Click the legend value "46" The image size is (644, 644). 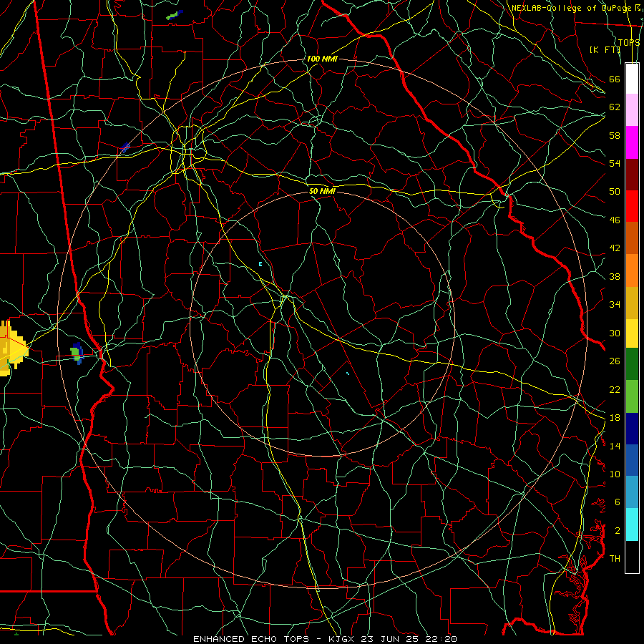pos(615,220)
